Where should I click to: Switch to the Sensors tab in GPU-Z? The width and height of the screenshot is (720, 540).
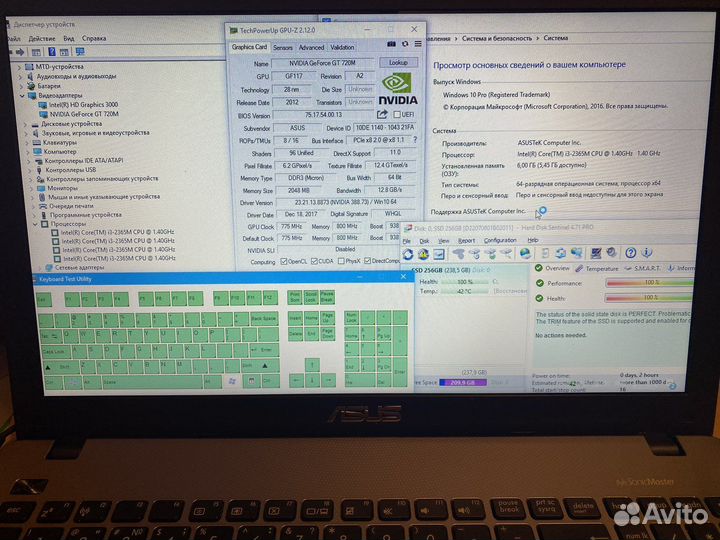tap(283, 47)
